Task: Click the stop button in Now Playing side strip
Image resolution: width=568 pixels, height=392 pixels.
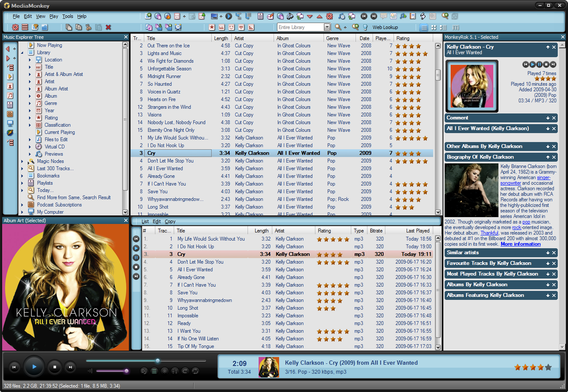Action: 136,267
